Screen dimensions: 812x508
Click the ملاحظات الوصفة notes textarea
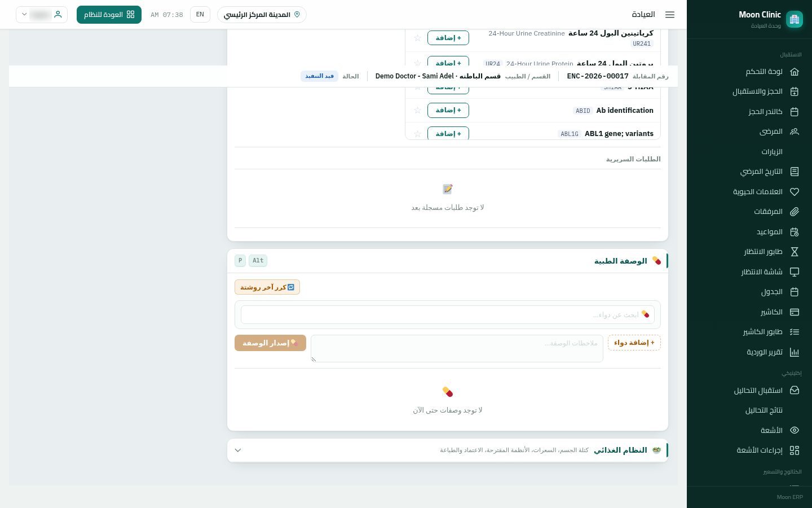[x=457, y=348]
